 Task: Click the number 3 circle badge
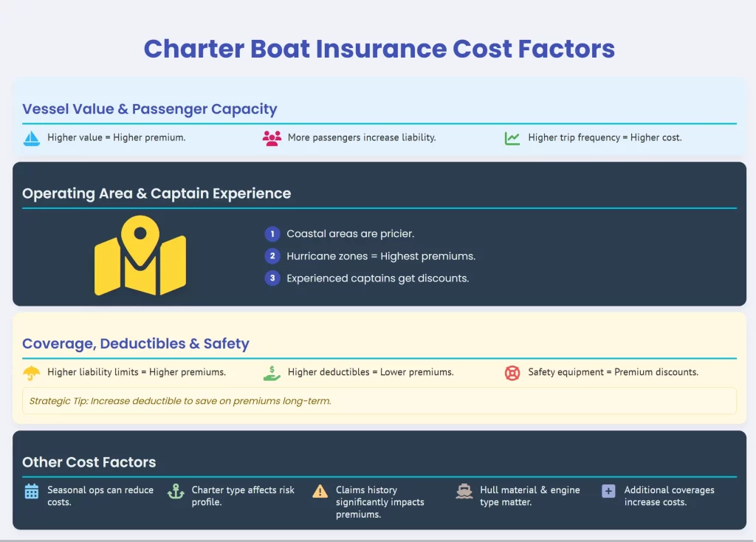click(272, 278)
